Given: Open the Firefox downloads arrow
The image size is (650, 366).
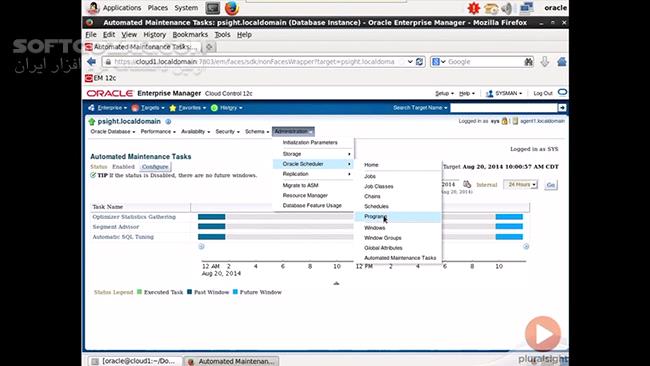Looking at the screenshot, I should [545, 62].
